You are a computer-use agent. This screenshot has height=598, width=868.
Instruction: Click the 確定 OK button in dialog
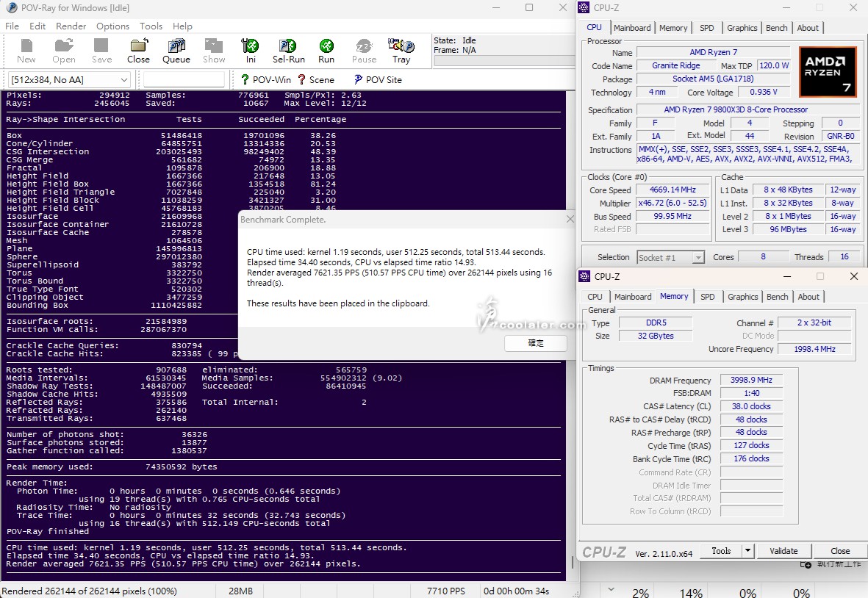535,343
